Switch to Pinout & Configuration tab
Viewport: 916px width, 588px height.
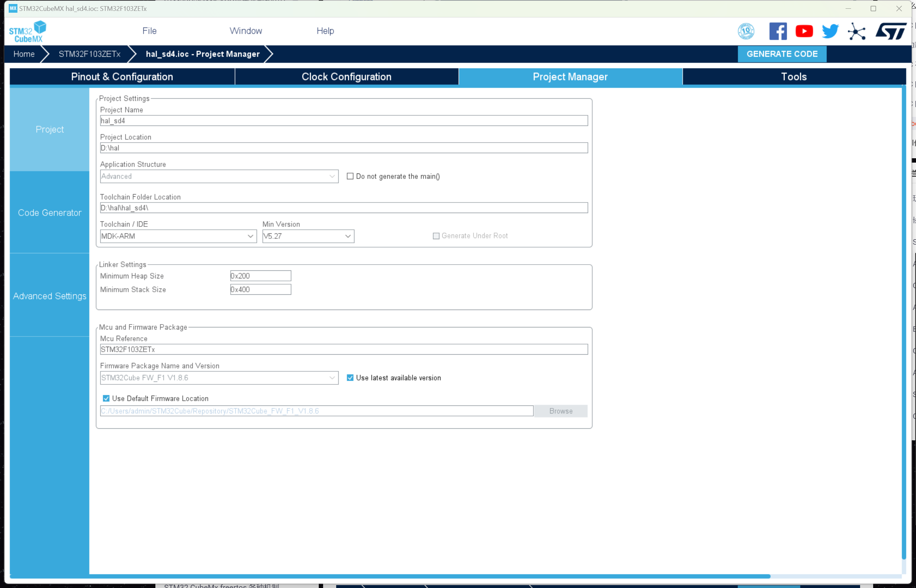coord(122,77)
